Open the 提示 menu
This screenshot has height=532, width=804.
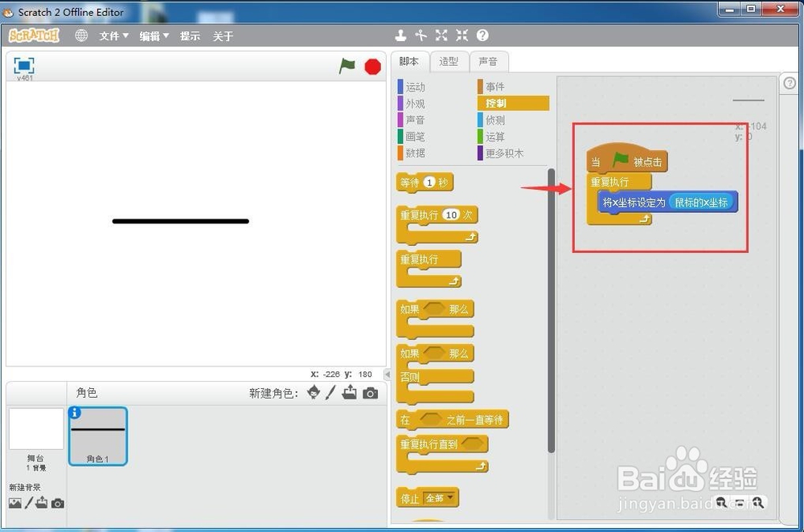190,36
